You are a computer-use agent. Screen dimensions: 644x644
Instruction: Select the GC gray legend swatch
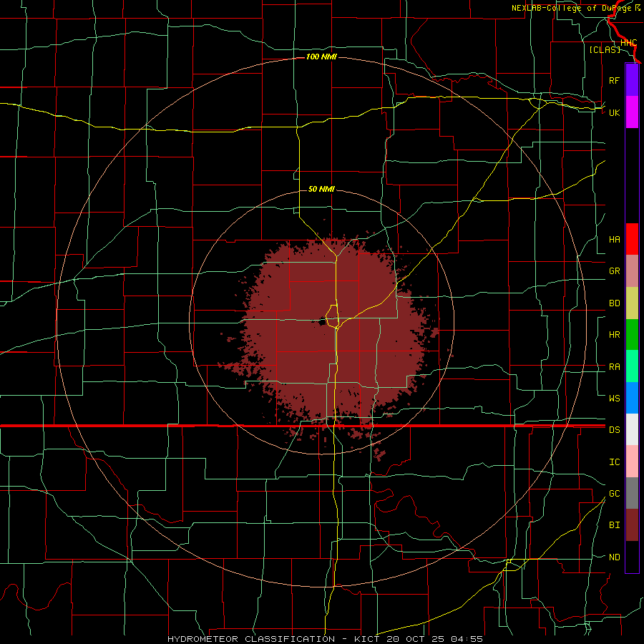(x=632, y=493)
